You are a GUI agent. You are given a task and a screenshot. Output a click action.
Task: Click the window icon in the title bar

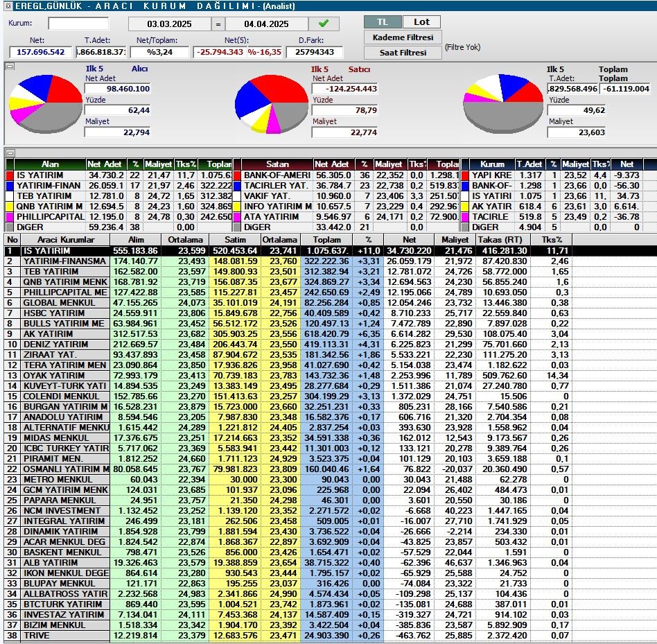[x=8, y=6]
